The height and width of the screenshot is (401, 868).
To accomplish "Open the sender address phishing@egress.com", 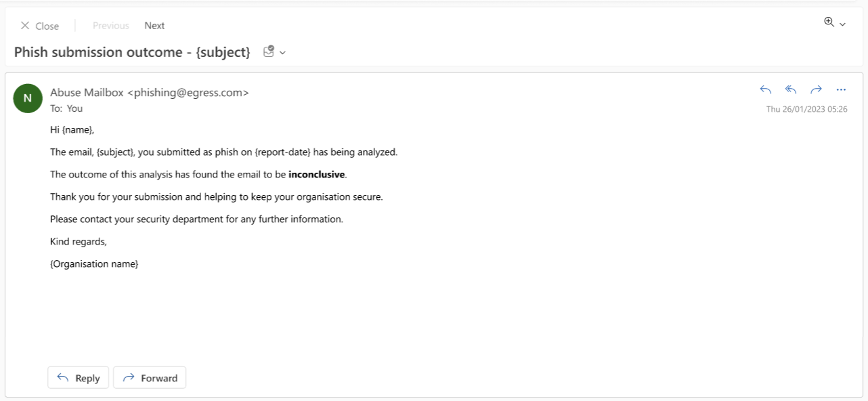I will 188,92.
